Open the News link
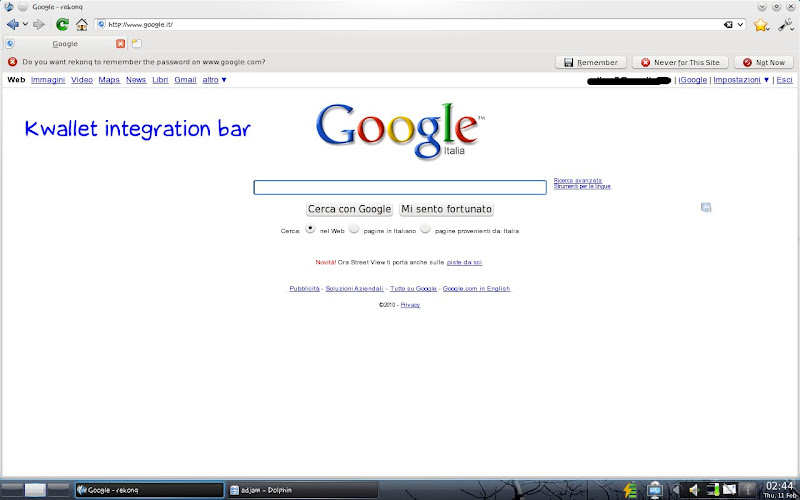The height and width of the screenshot is (500, 800). point(136,80)
